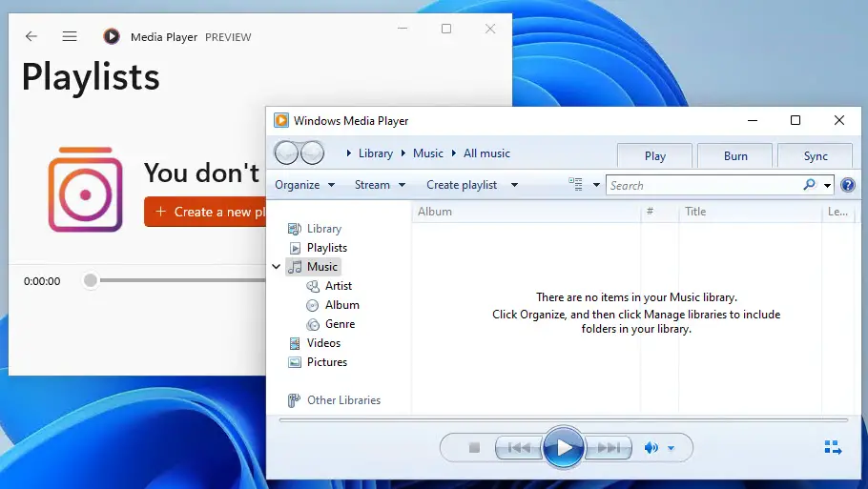The height and width of the screenshot is (489, 868).
Task: Click the back arrow in Media Player
Action: point(31,36)
